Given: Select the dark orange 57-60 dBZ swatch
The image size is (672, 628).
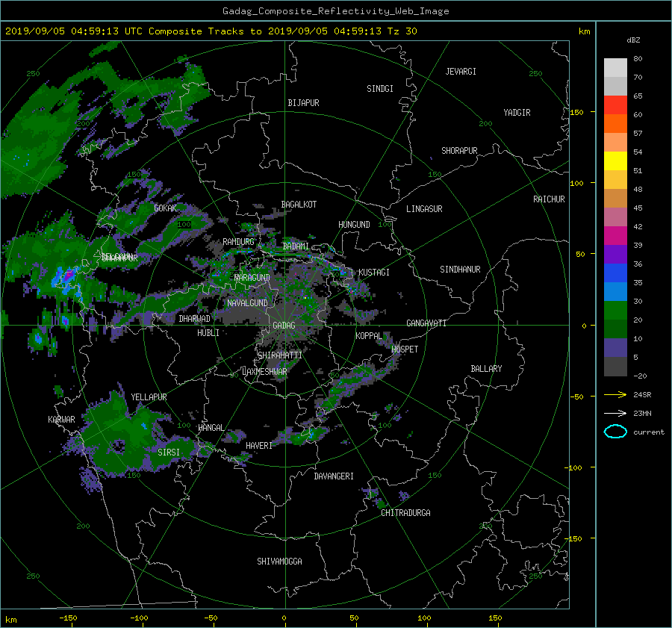Looking at the screenshot, I should point(615,124).
